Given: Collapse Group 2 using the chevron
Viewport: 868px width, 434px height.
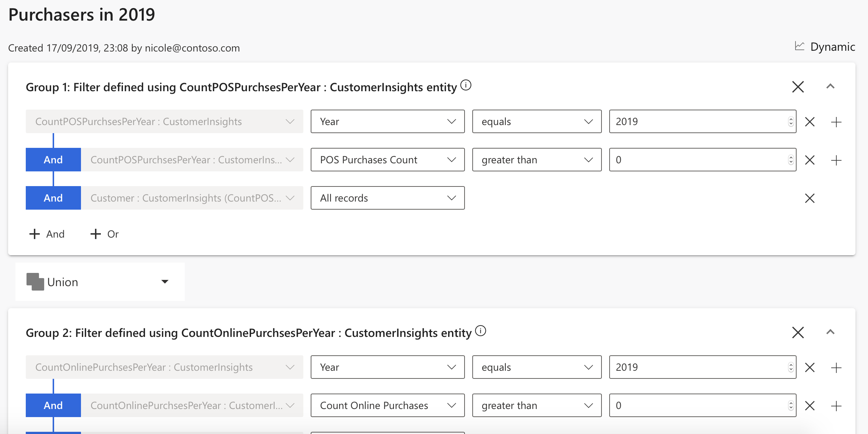Looking at the screenshot, I should [830, 332].
